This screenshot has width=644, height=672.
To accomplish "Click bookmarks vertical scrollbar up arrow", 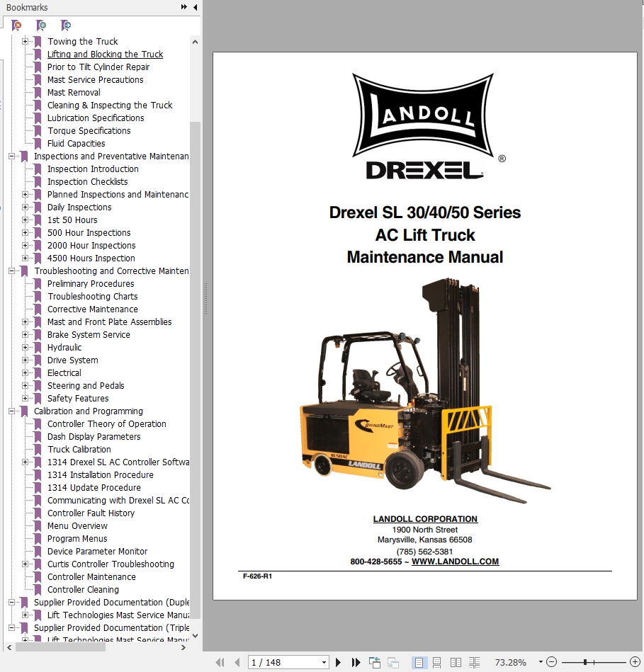I will [195, 42].
